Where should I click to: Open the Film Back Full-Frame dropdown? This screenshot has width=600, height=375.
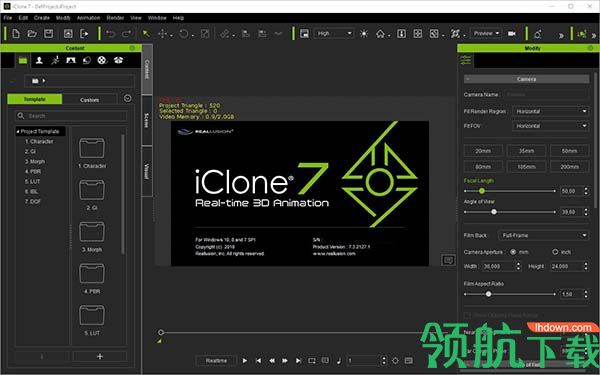coord(543,235)
